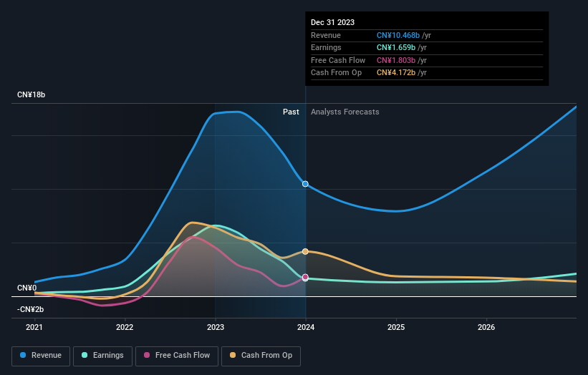Toggle the Cash From Op legend button
Image resolution: width=588 pixels, height=375 pixels.
coord(261,356)
